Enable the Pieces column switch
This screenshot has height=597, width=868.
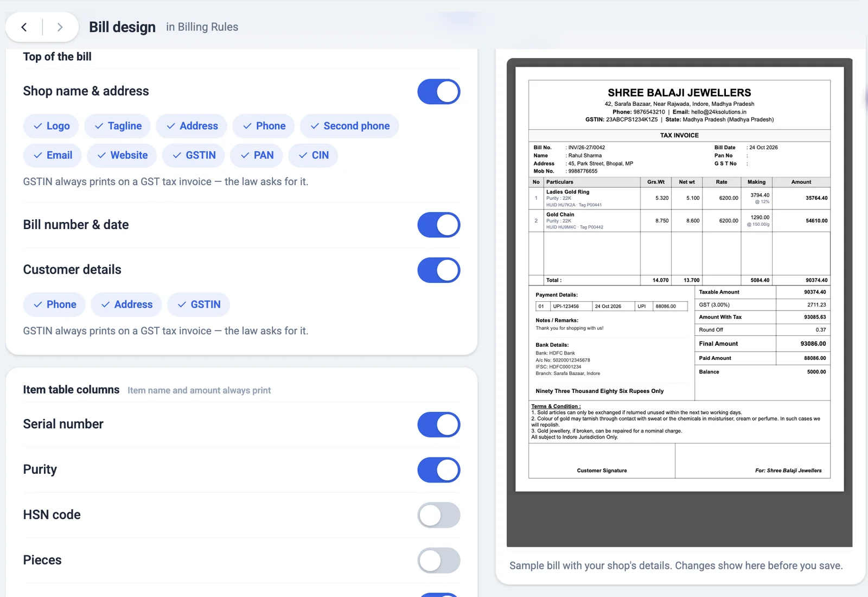(439, 561)
